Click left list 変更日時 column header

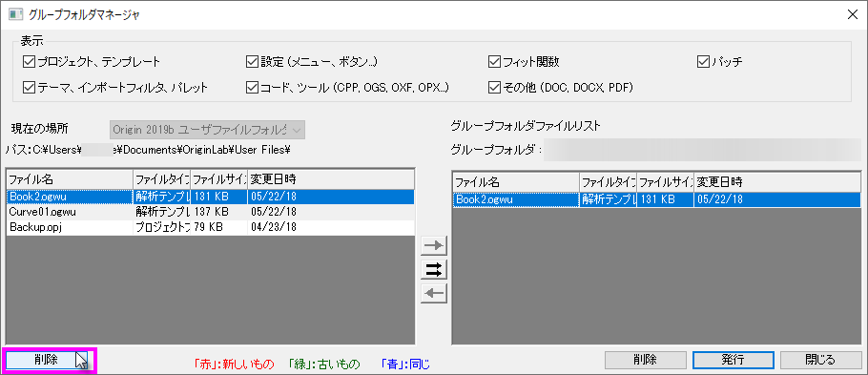[x=330, y=179]
